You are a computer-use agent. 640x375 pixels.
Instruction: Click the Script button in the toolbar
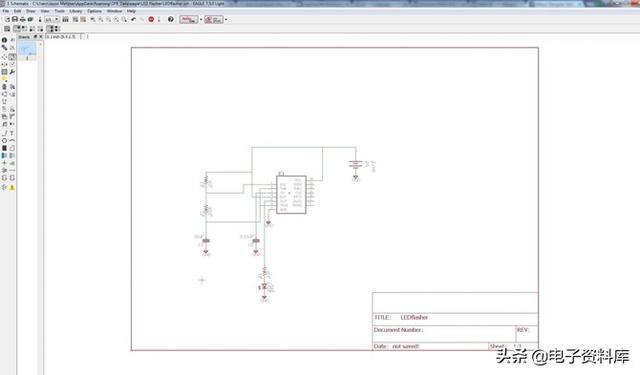[x=189, y=19]
